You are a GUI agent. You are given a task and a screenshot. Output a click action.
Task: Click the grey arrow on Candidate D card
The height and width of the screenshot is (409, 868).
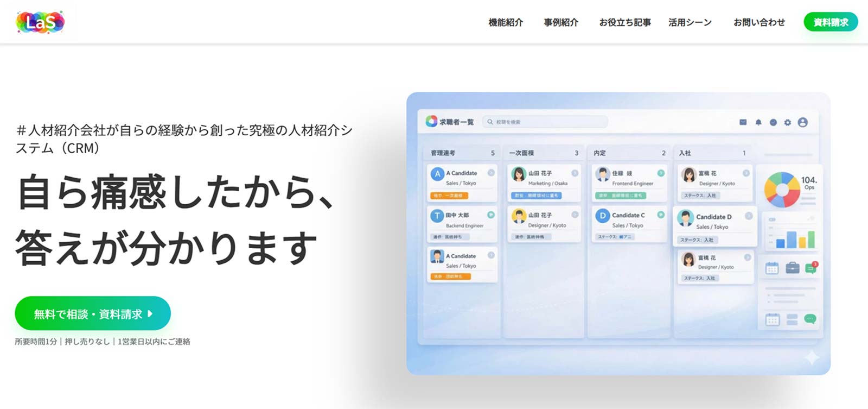[x=749, y=216]
